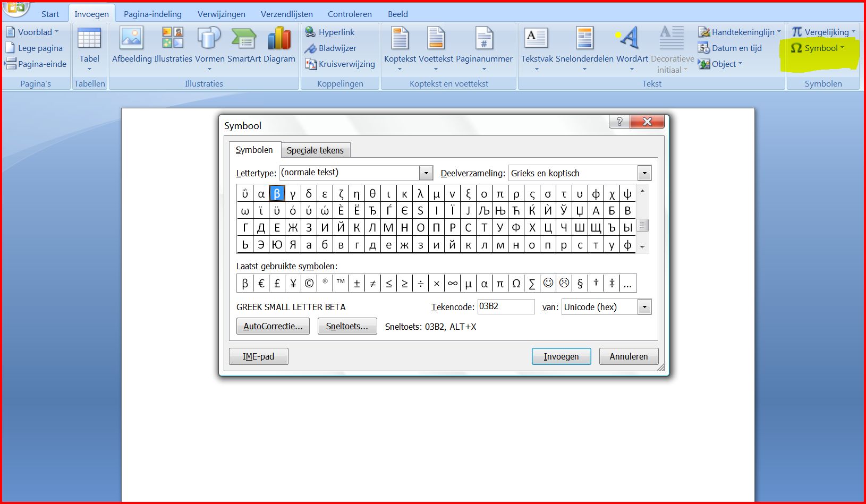
Task: Open the 'van' Unicode (hex) dropdown
Action: 644,307
